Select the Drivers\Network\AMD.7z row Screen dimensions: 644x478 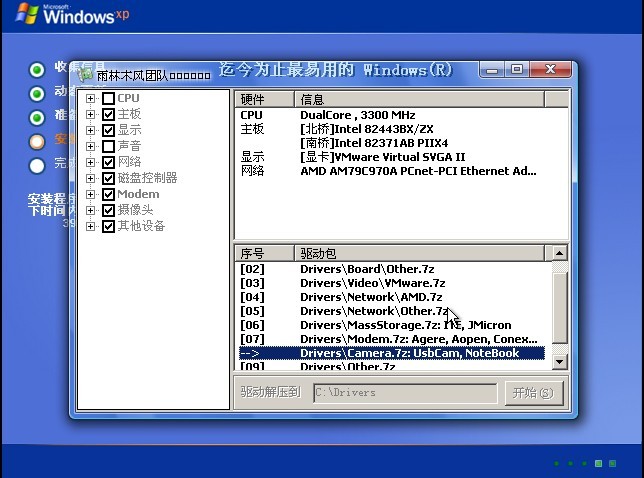[392, 297]
